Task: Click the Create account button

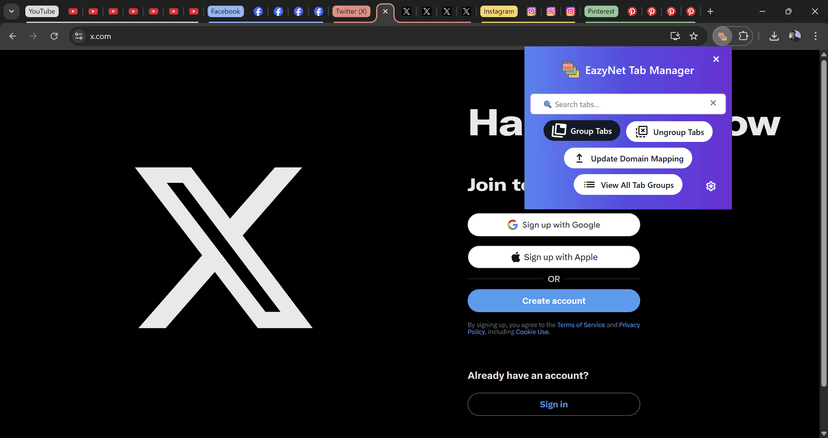Action: coord(553,301)
